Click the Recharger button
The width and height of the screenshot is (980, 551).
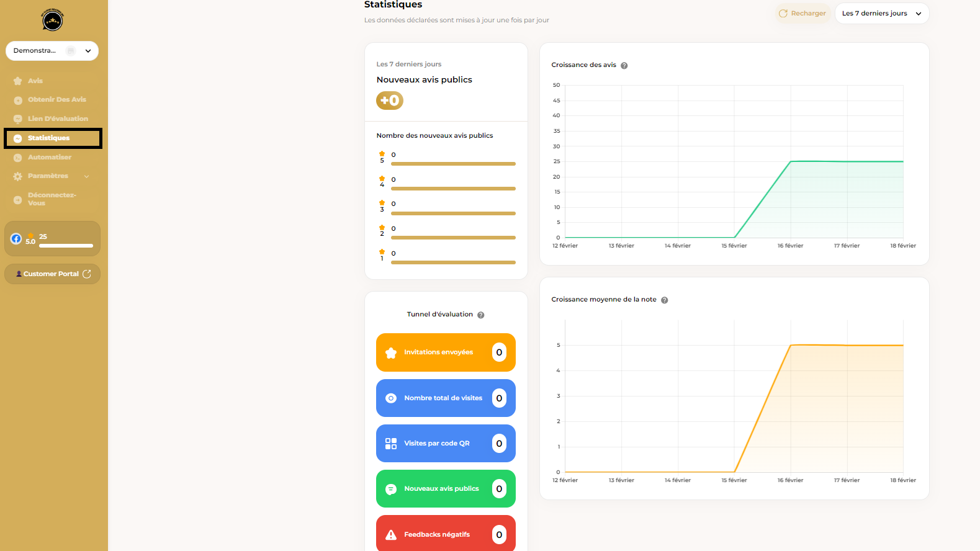point(802,13)
